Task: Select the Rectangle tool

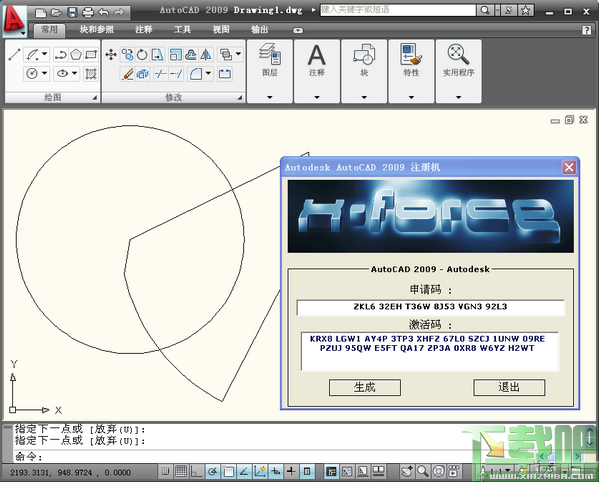Action: pos(91,55)
